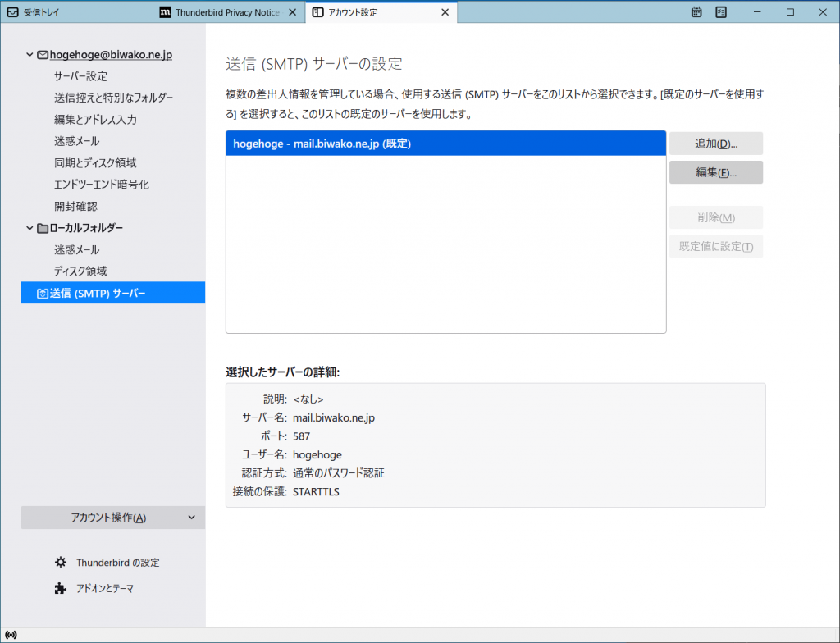Click the ローカルフォルダー folder icon
Screen dimensions: 840x643
click(42, 228)
